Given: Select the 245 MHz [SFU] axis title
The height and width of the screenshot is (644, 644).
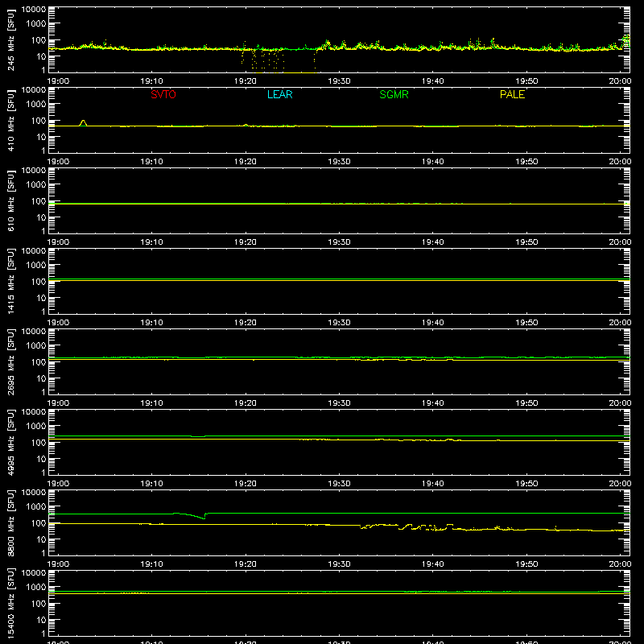Looking at the screenshot, I should point(11,39).
